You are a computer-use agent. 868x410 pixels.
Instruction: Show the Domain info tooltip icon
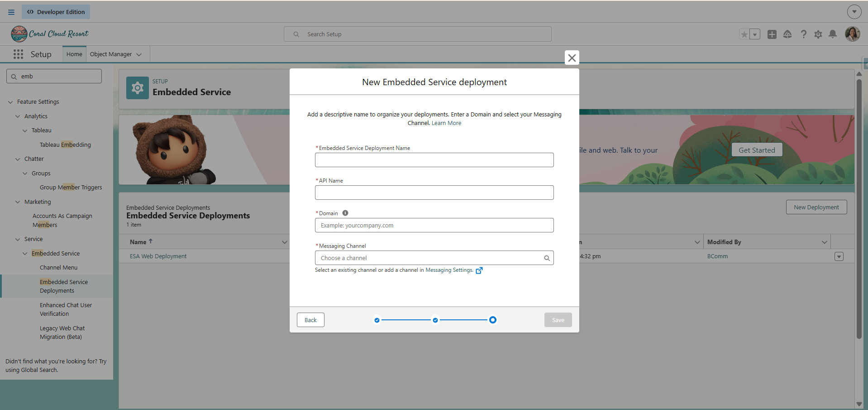345,213
